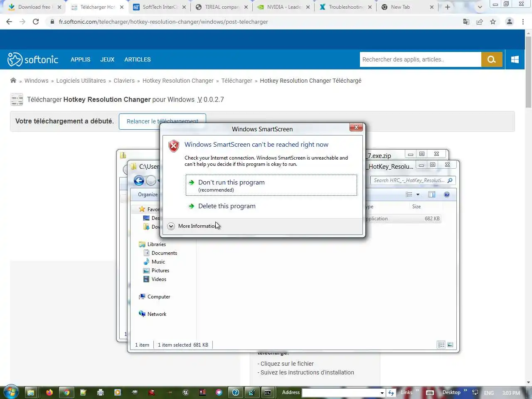Switch Explorer to details view in status bar
The image size is (532, 399).
tap(441, 345)
